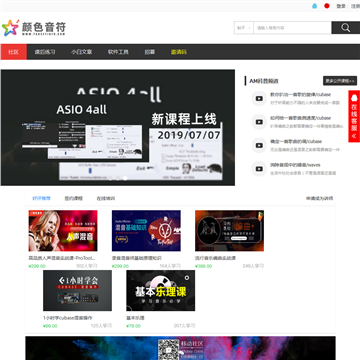Switch to the 好评推荐 tab
The height and width of the screenshot is (360, 360).
(41, 198)
